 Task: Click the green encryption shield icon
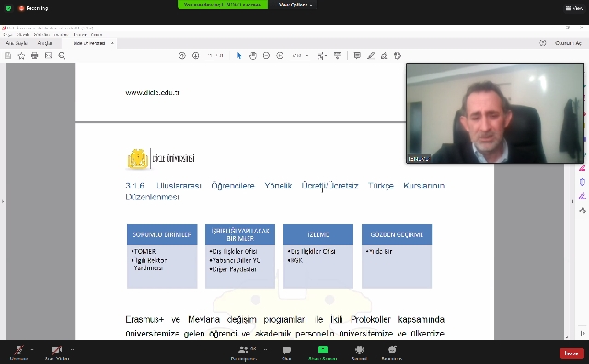[x=8, y=8]
